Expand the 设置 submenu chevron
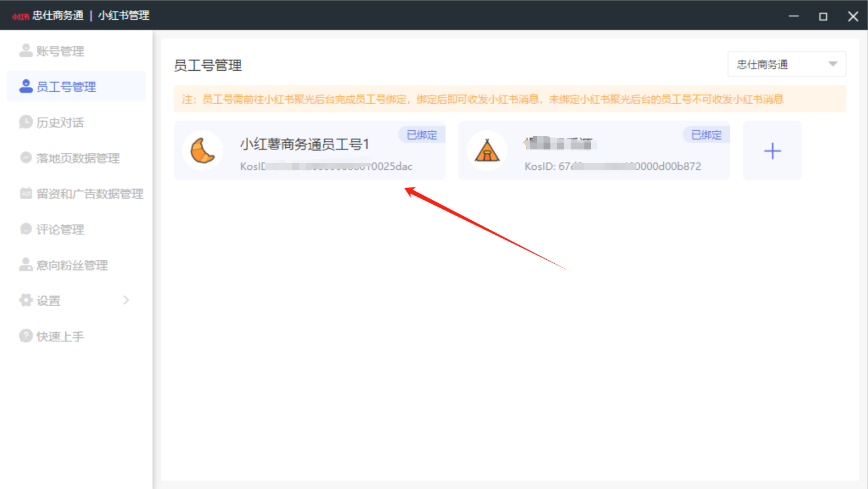Image resolution: width=868 pixels, height=489 pixels. coord(126,300)
